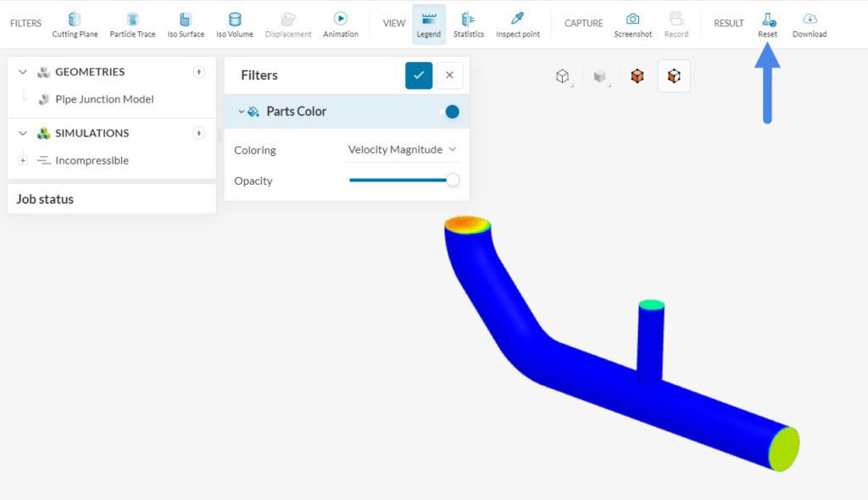Select the Cutting Plane filter
The image size is (868, 500).
[x=75, y=24]
